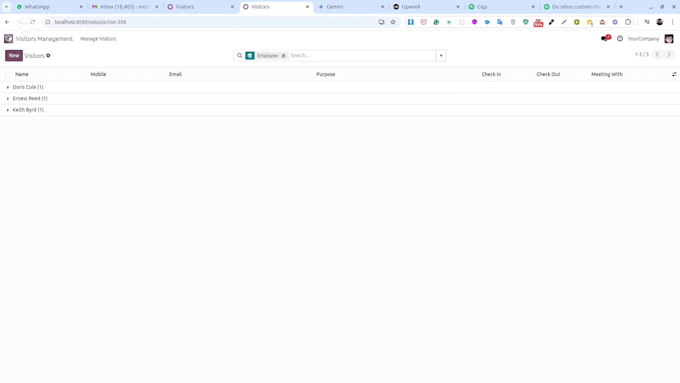Click the install app icon in address bar
The height and width of the screenshot is (383, 680).
381,22
